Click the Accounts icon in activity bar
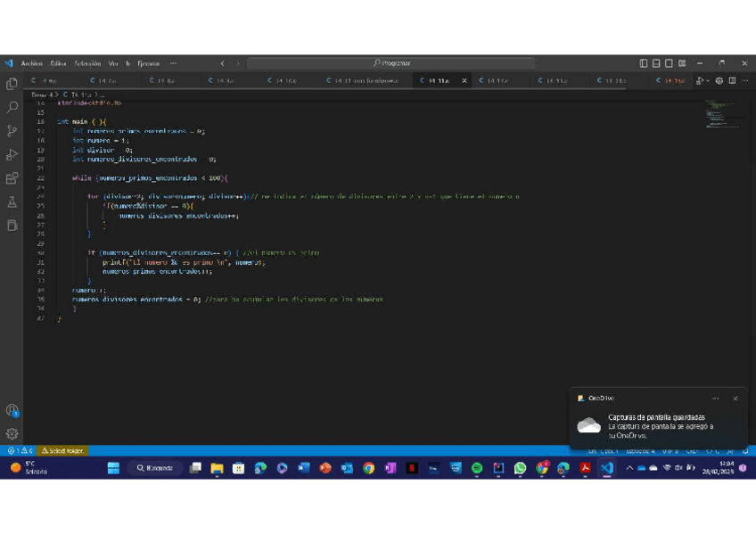 click(12, 410)
